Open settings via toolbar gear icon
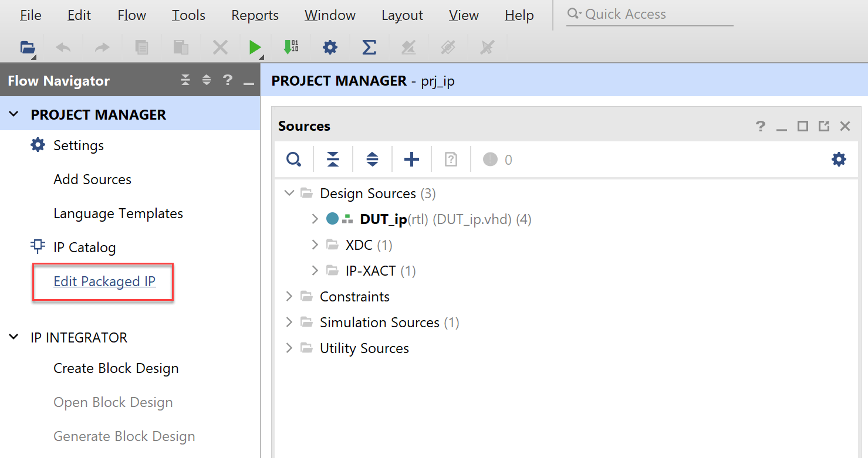Screen dimensions: 868x458 pyautogui.click(x=330, y=48)
